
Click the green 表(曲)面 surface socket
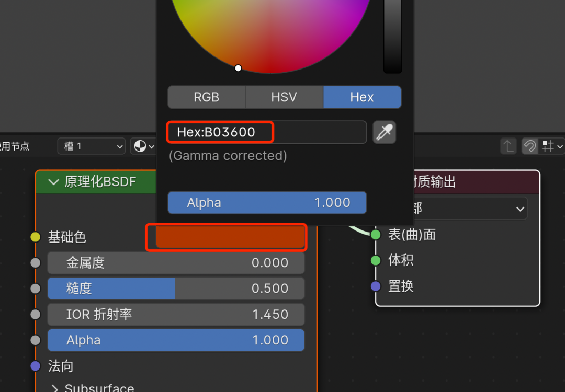pos(376,235)
